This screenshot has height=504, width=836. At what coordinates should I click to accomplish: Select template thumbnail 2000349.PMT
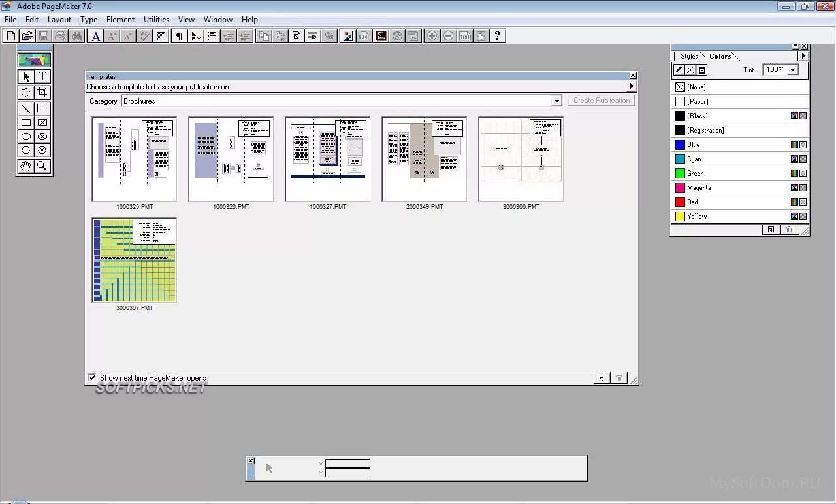[425, 159]
